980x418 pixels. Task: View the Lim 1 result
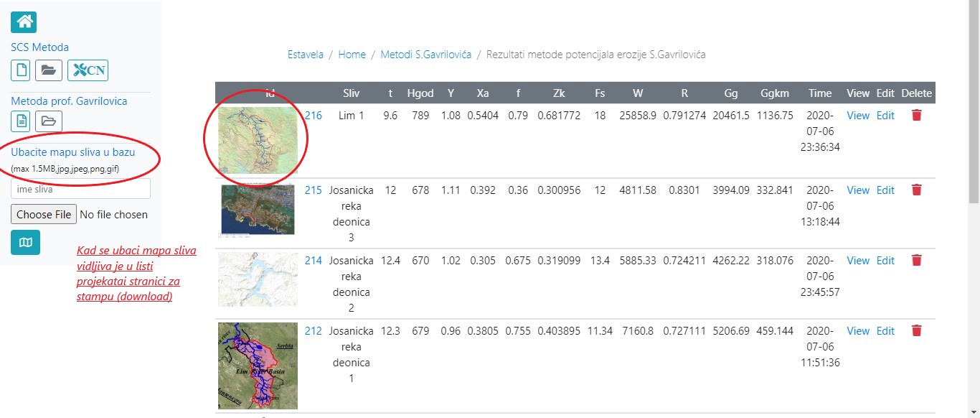click(x=858, y=115)
